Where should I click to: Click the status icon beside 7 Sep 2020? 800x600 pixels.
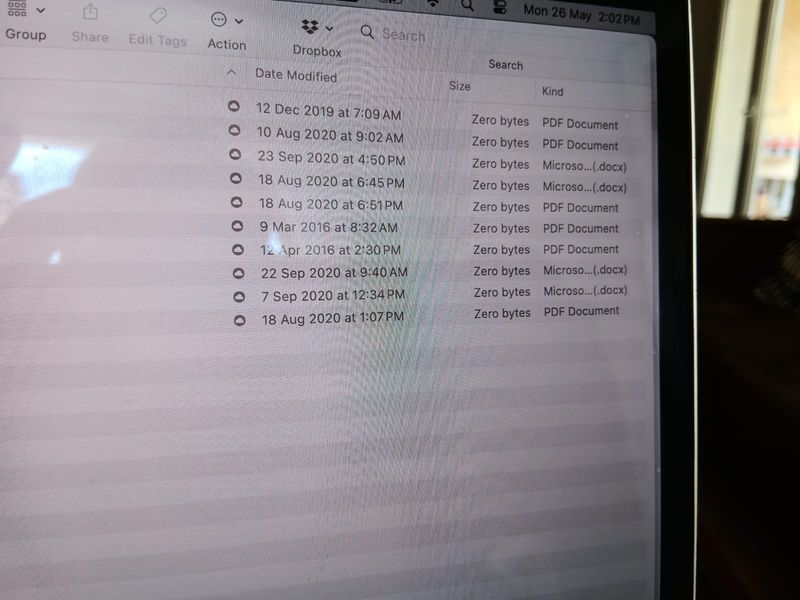239,296
